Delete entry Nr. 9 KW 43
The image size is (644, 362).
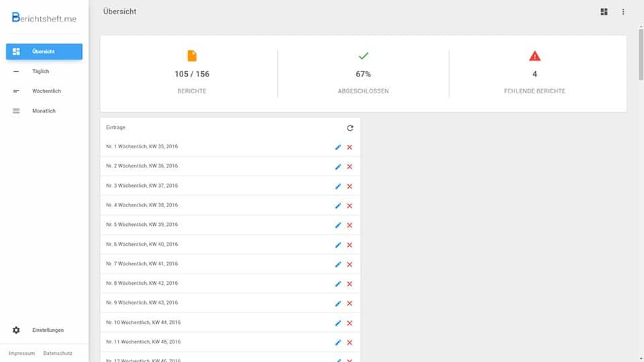coord(350,303)
